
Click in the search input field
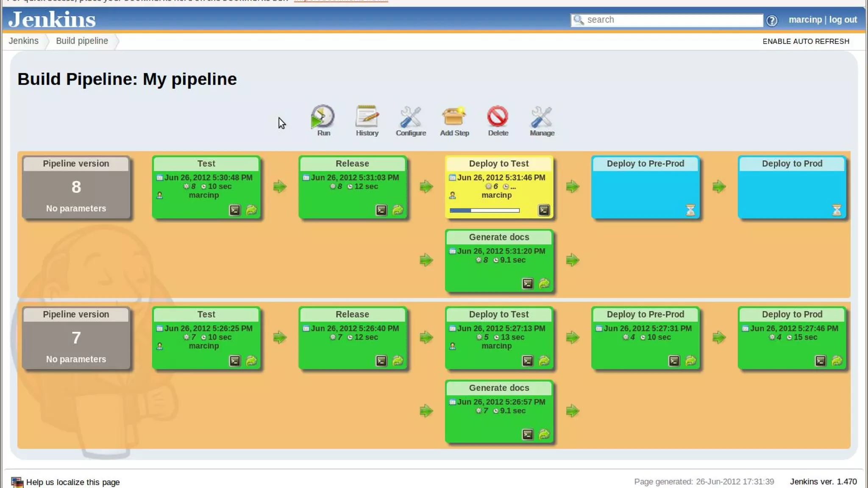point(667,20)
